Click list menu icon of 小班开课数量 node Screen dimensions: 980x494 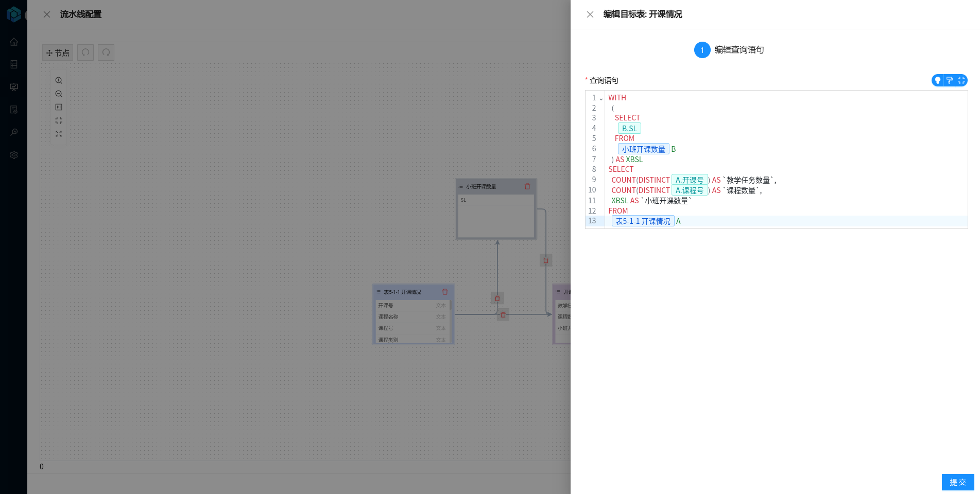(x=461, y=186)
